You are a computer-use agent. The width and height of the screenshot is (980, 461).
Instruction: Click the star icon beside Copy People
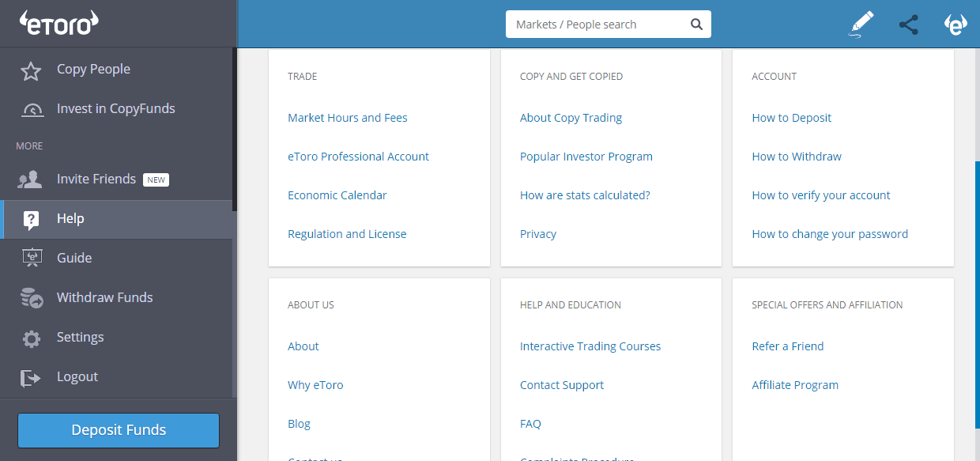tap(31, 72)
